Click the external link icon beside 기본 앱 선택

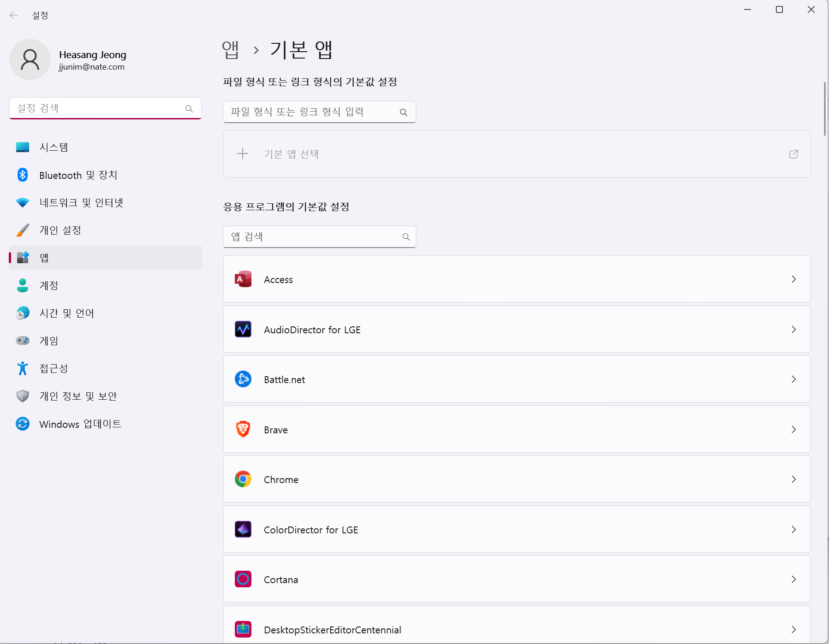pos(793,154)
